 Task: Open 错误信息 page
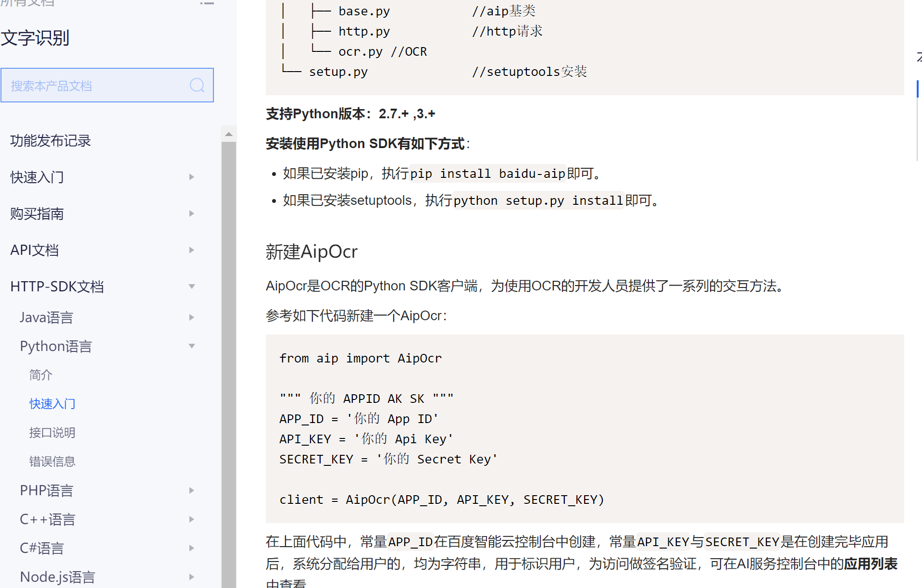point(52,462)
